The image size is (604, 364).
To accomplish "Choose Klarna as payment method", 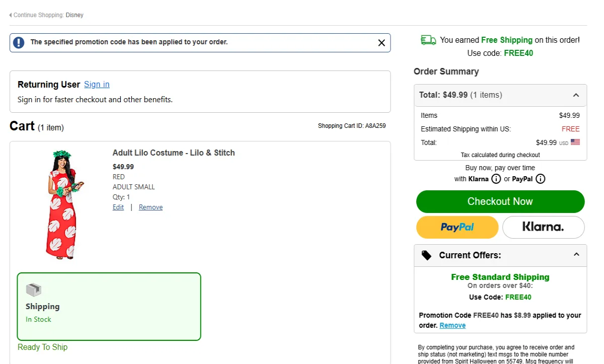I will point(543,227).
